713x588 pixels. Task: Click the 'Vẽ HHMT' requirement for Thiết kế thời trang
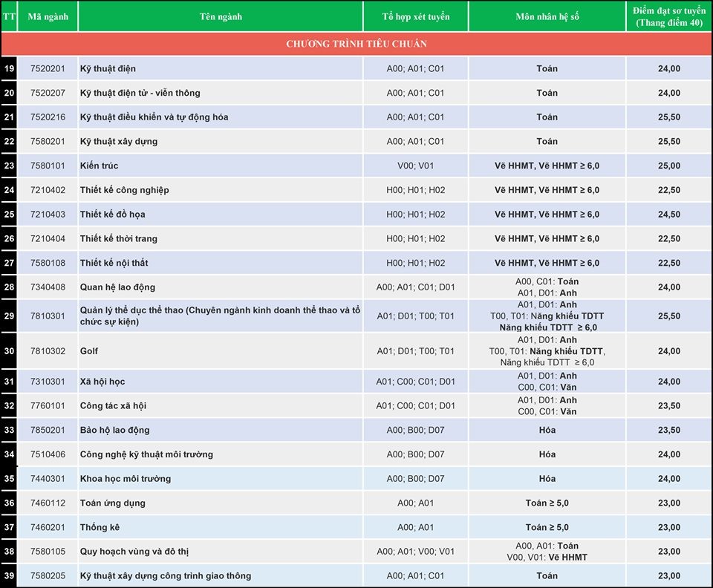pos(547,238)
